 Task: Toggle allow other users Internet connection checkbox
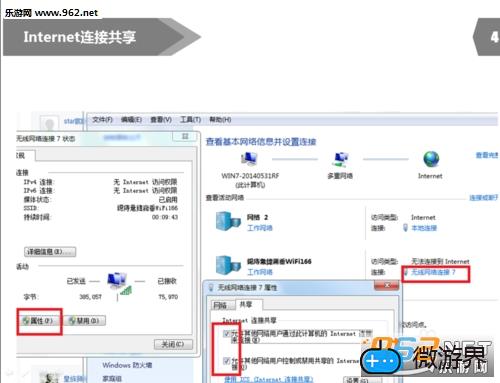pyautogui.click(x=227, y=333)
